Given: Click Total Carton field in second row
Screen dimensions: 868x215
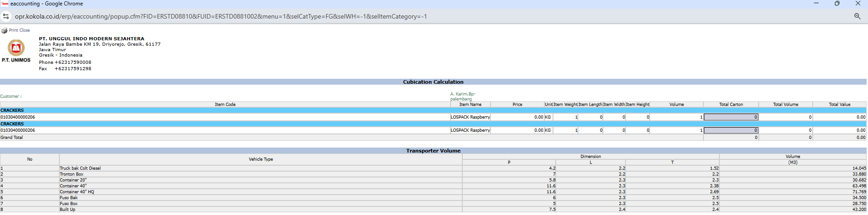Looking at the screenshot, I should [731, 130].
